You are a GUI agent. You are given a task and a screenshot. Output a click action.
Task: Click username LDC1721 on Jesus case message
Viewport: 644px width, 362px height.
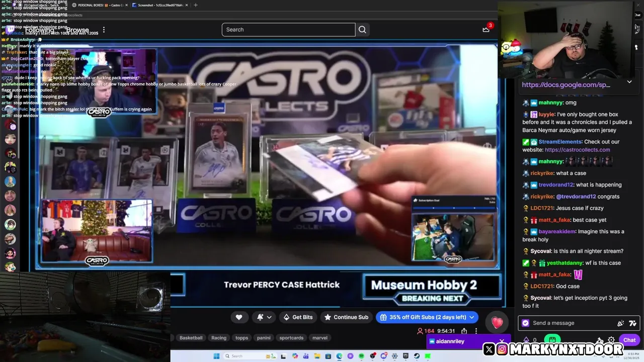541,208
